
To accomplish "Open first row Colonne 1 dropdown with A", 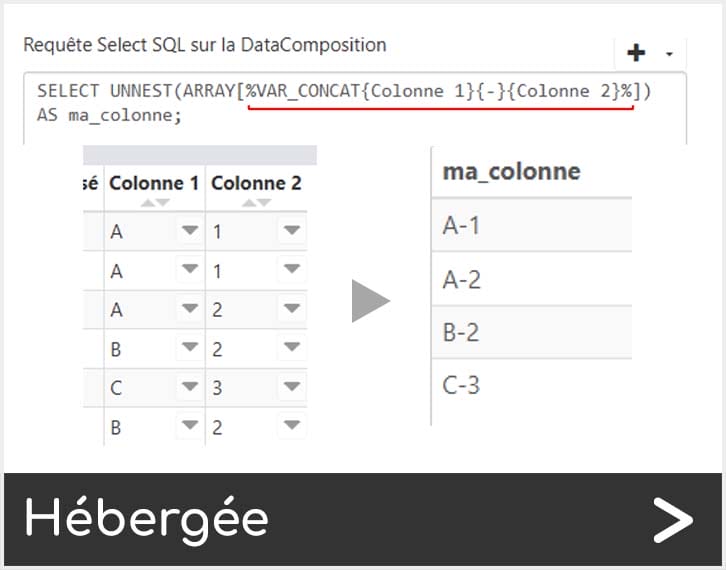I will pyautogui.click(x=189, y=232).
